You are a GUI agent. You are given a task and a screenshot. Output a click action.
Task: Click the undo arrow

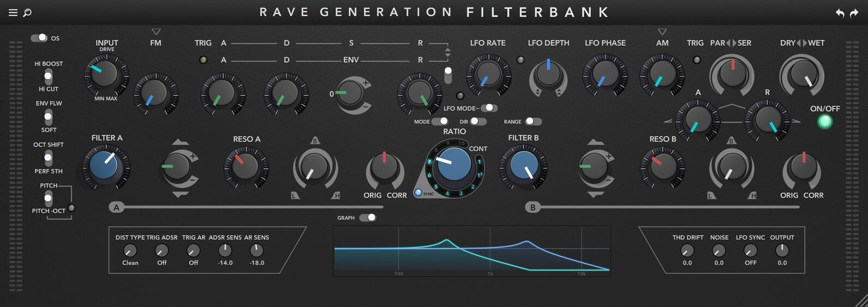pos(840,13)
